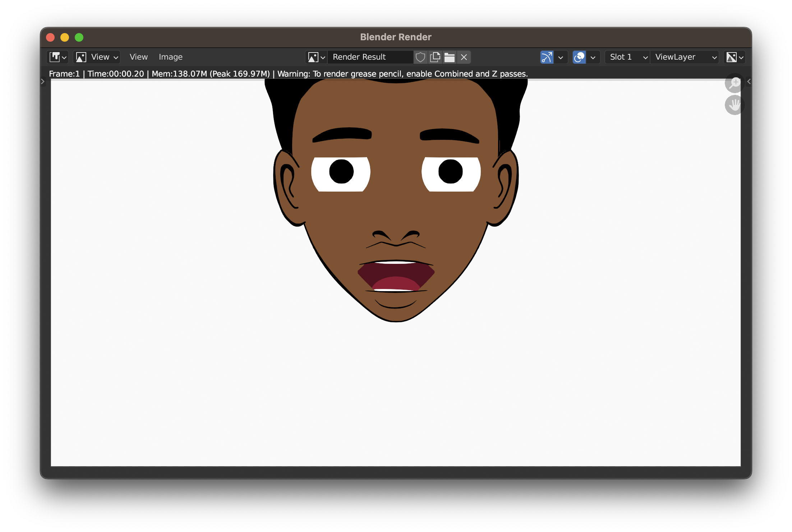Open the gizmo options dropdown arrow
The image size is (792, 532).
point(561,57)
